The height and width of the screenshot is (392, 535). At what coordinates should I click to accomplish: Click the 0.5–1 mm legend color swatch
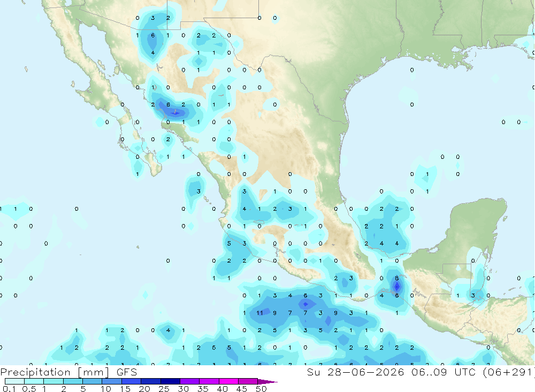tap(34, 381)
